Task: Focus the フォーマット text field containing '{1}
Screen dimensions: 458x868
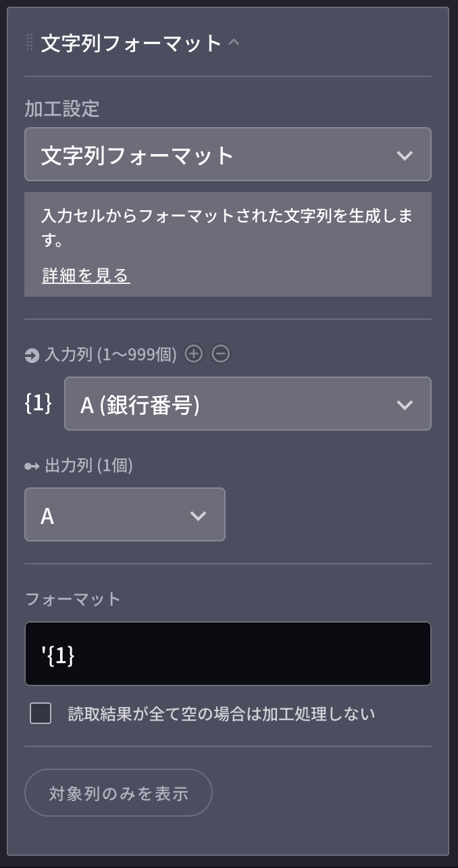Action: (x=228, y=654)
